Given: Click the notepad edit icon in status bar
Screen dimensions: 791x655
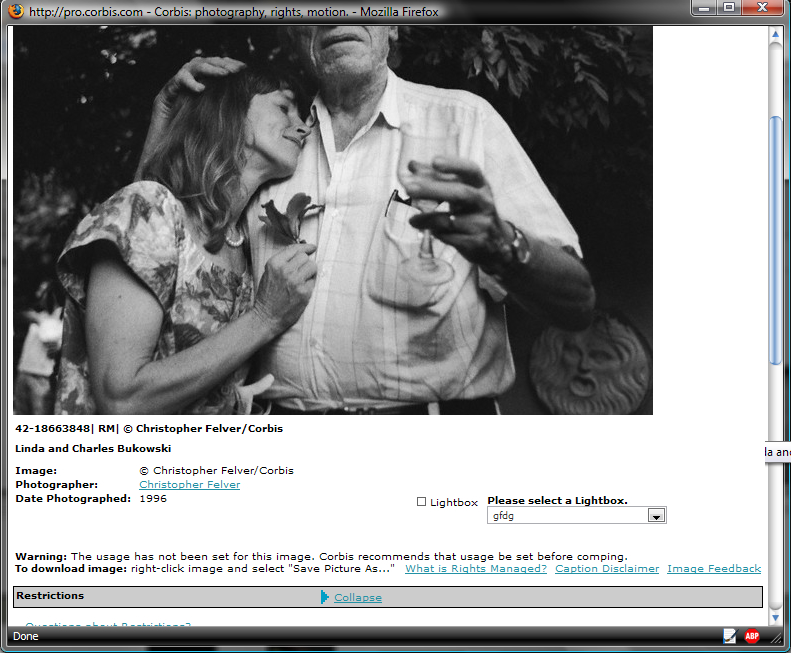Looking at the screenshot, I should tap(729, 636).
